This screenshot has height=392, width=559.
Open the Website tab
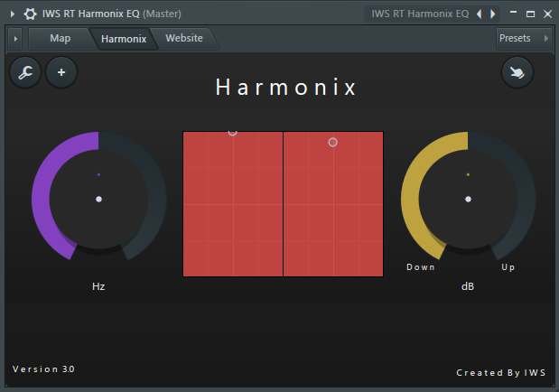tap(184, 38)
